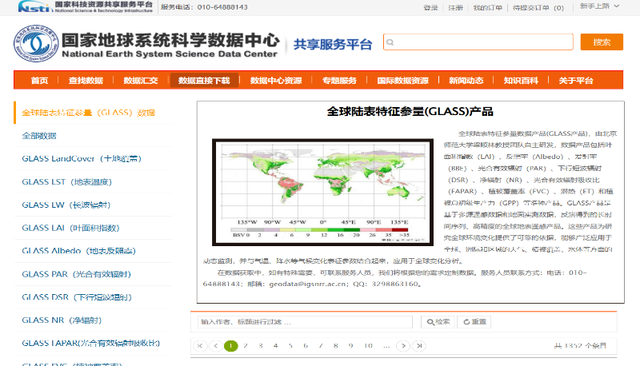This screenshot has height=366, width=640.
Task: Open GLASS PAR (光合有效辐射) in the sidebar
Action: (76, 274)
